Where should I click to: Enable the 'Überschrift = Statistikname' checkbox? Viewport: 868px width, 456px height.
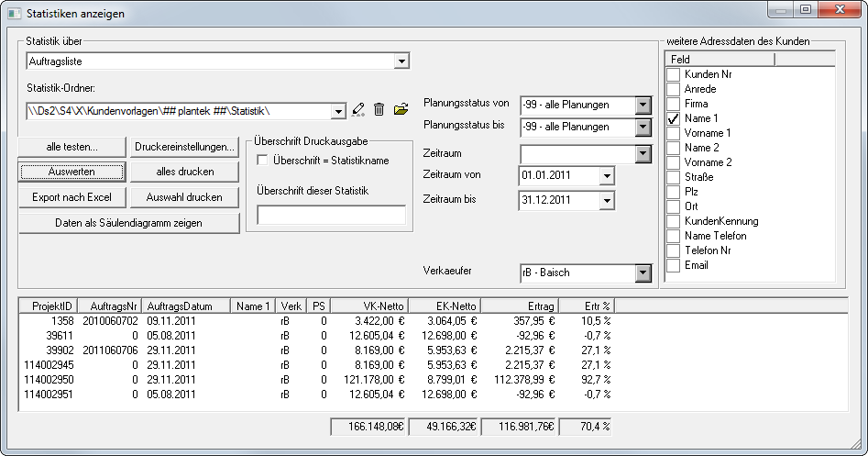(x=263, y=161)
